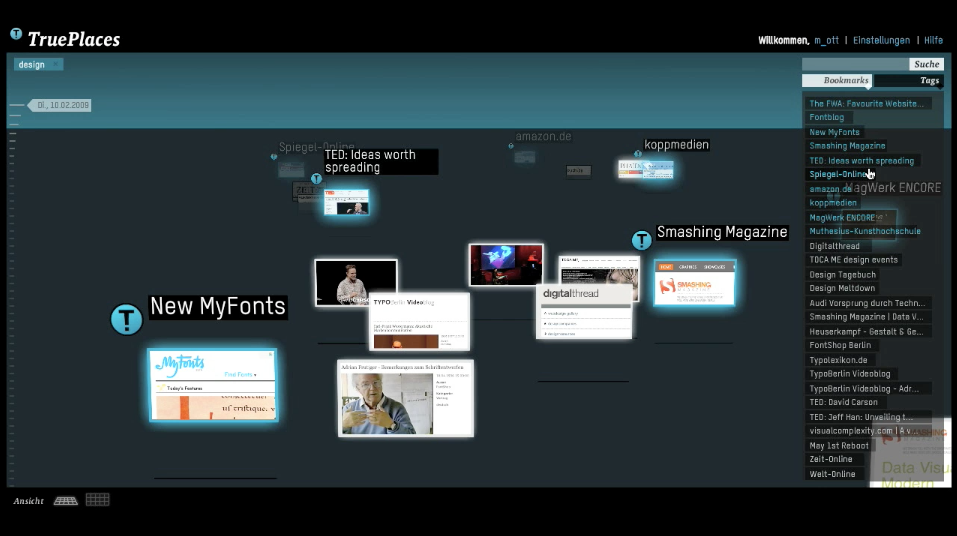Switch to flat grid view icon
The image size is (957, 536).
click(x=97, y=500)
